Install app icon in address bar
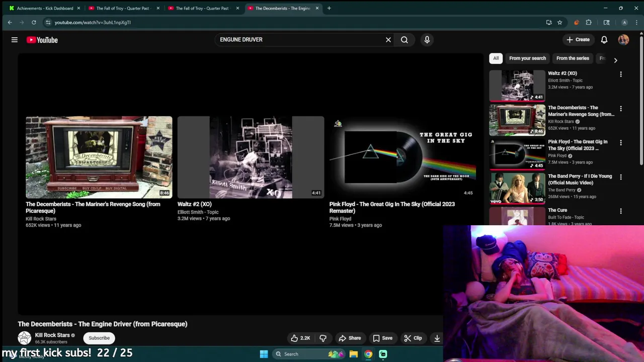 point(549,22)
